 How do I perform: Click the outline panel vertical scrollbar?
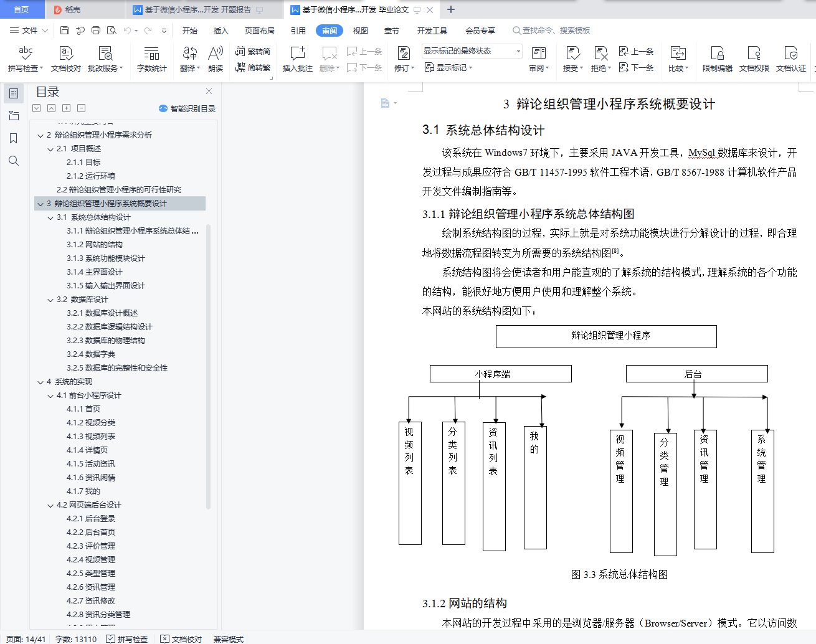pyautogui.click(x=208, y=367)
